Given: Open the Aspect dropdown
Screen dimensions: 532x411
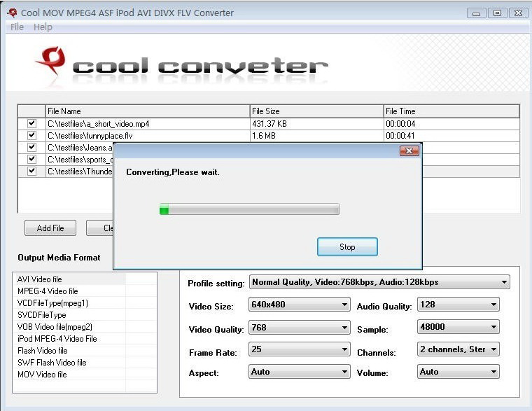Looking at the screenshot, I should click(x=300, y=372).
